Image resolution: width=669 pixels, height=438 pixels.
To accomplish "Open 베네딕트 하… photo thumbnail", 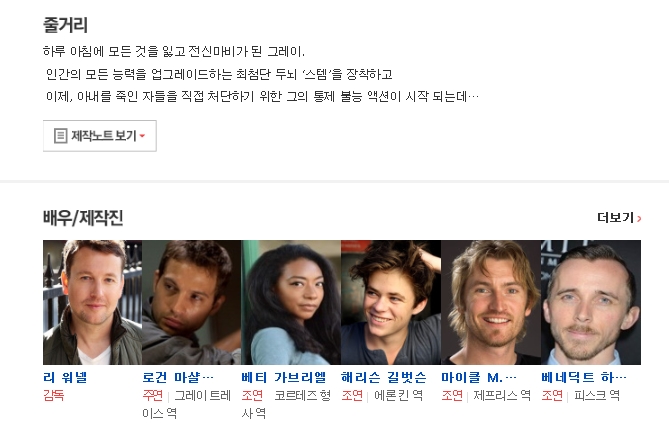I will point(591,302).
